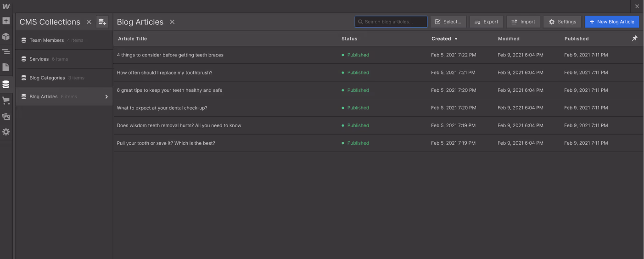
Task: Open the Select… items button
Action: 448,22
